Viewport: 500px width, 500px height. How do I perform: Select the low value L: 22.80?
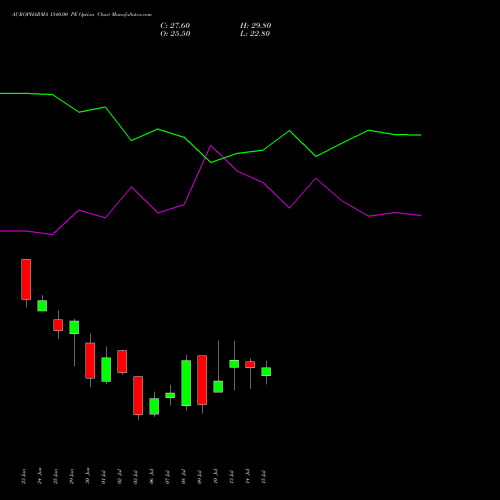[255, 34]
